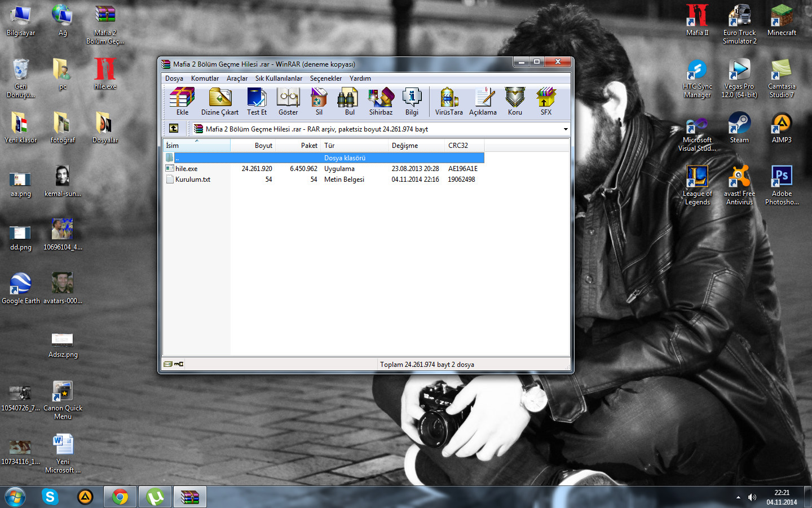Select the Vegas Pro 12.0 shortcut

click(739, 78)
